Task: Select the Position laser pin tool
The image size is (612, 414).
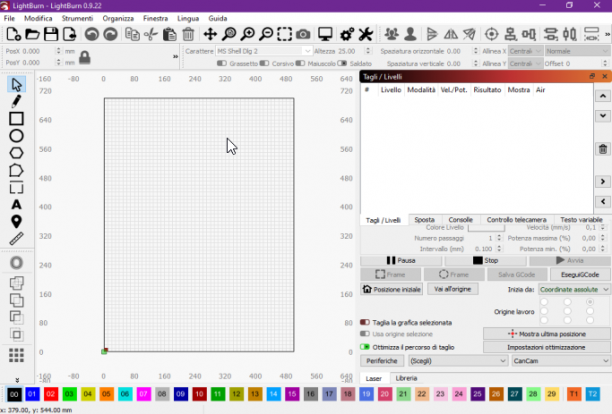Action: click(16, 222)
